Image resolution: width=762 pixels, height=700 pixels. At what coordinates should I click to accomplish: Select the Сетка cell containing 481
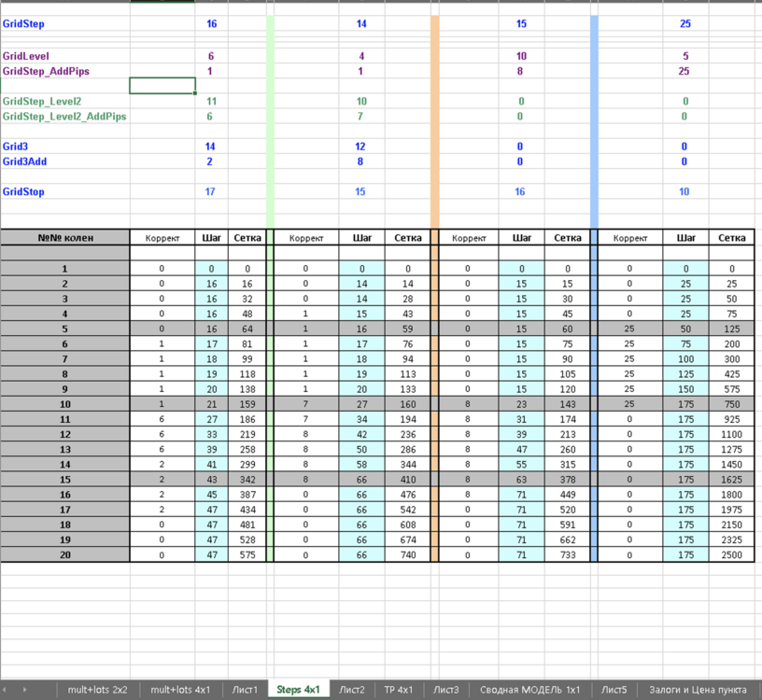tap(247, 525)
